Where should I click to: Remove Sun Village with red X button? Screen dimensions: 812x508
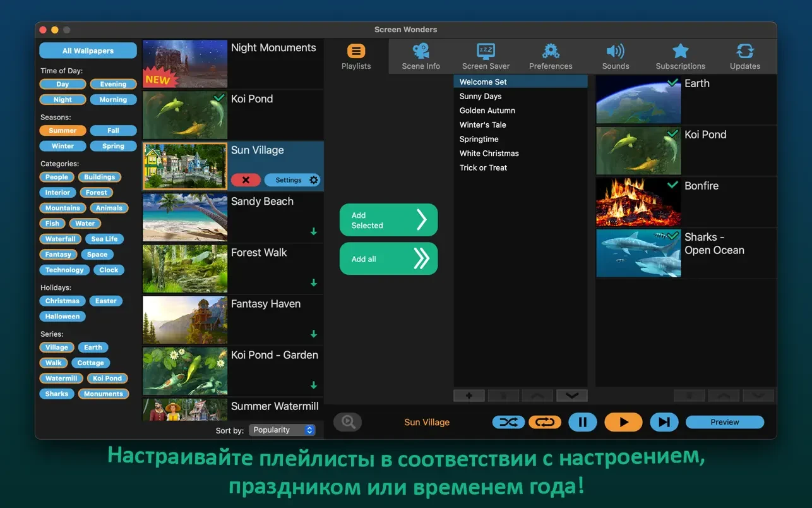[x=246, y=180]
